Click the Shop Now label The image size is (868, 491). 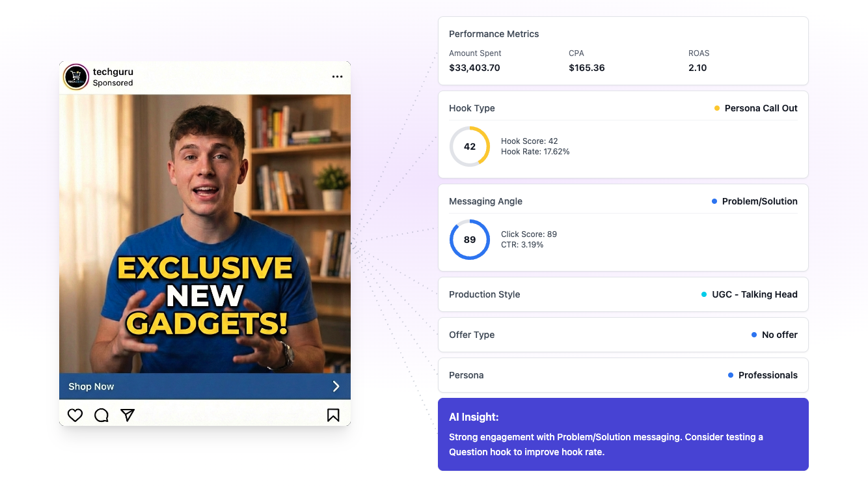tap(91, 386)
